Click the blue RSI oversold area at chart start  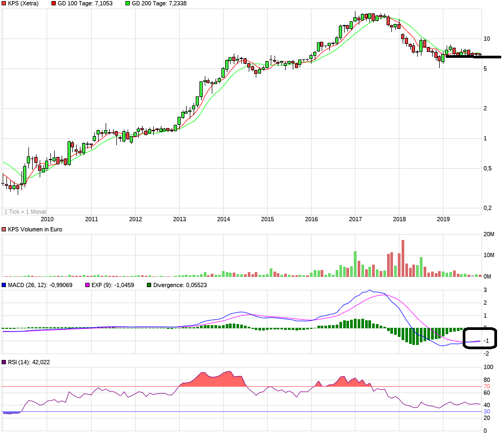[x=11, y=413]
